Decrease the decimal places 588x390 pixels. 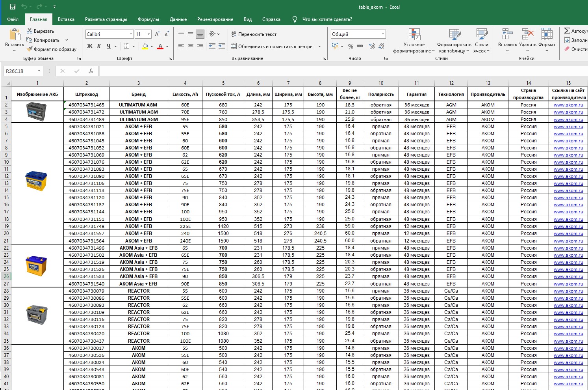pos(381,46)
